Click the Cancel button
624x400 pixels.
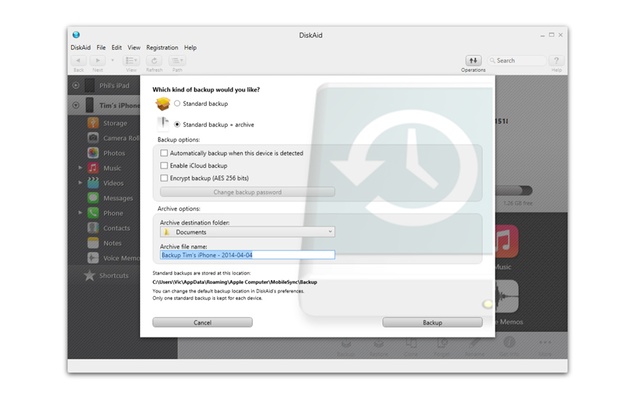pyautogui.click(x=202, y=322)
